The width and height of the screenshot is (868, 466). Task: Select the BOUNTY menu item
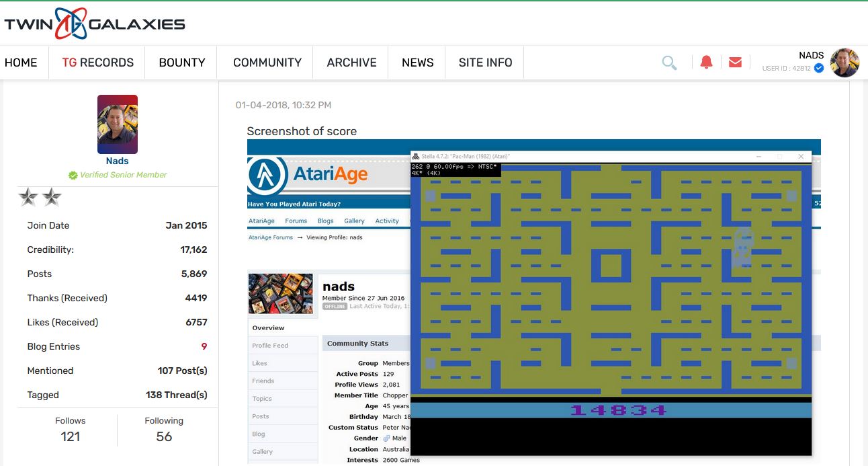coord(182,63)
